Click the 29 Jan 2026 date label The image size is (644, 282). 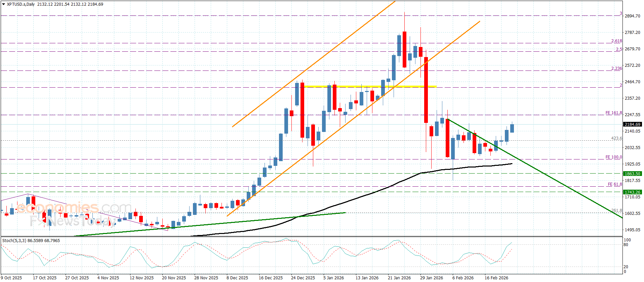click(x=432, y=278)
